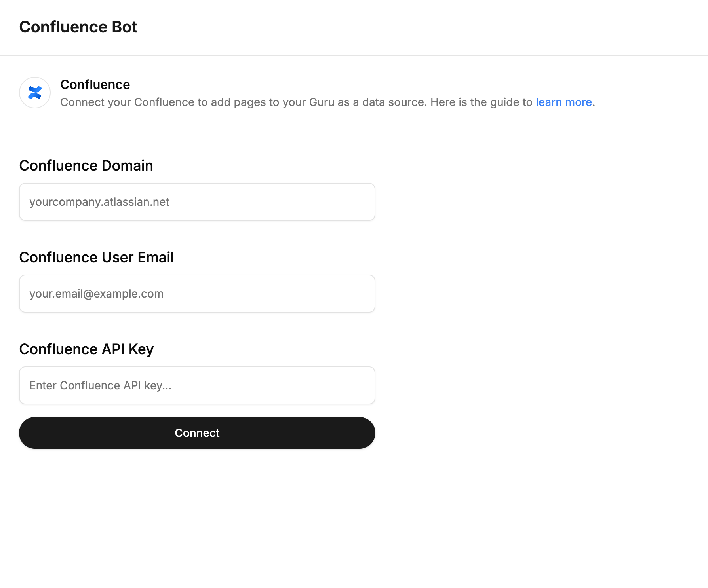The image size is (708, 588).
Task: Click the Connect button
Action: pyautogui.click(x=197, y=433)
